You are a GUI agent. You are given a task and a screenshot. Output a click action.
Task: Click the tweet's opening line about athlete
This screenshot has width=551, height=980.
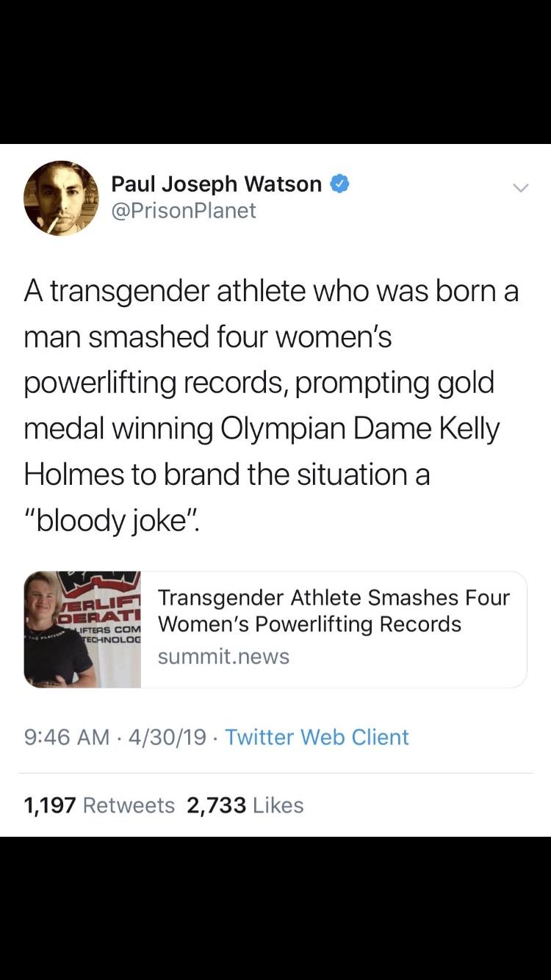coord(271,291)
